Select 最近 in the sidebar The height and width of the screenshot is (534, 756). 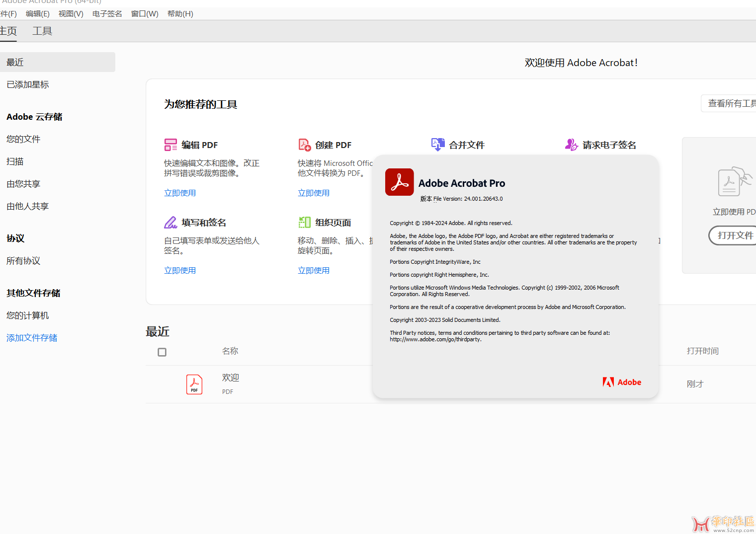point(58,62)
